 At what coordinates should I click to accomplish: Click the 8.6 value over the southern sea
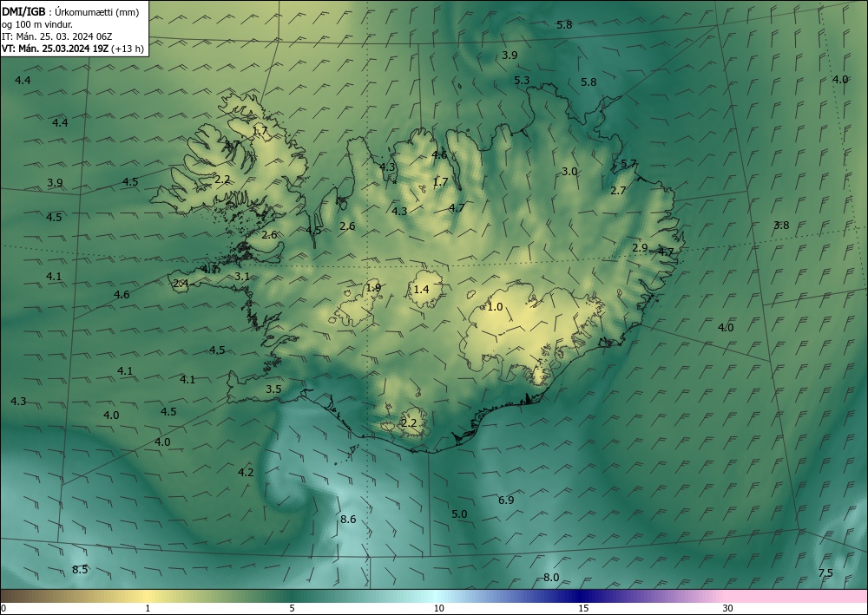pos(348,519)
